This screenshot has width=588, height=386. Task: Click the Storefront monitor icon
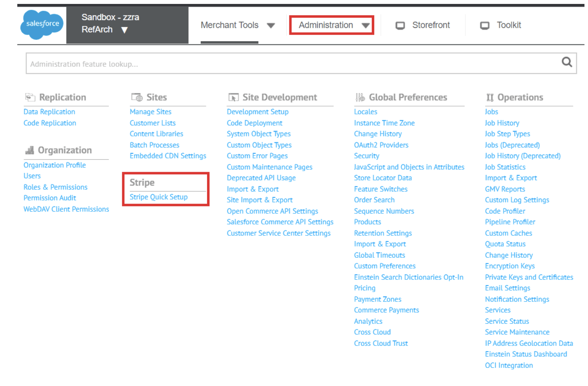[400, 26]
